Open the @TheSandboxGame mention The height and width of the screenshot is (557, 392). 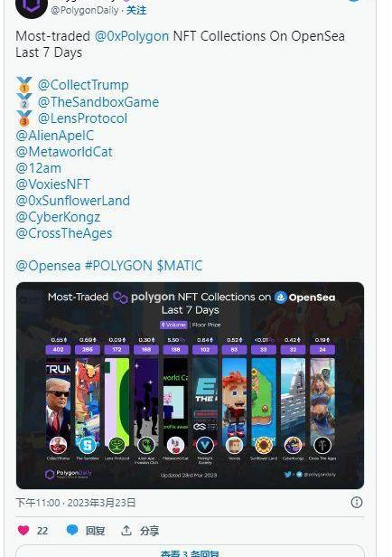coord(98,102)
